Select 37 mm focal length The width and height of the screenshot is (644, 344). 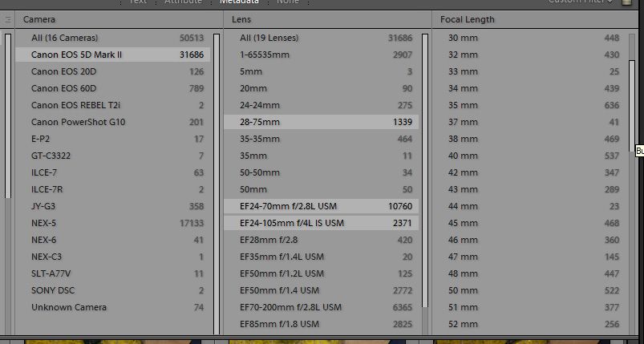click(x=530, y=122)
